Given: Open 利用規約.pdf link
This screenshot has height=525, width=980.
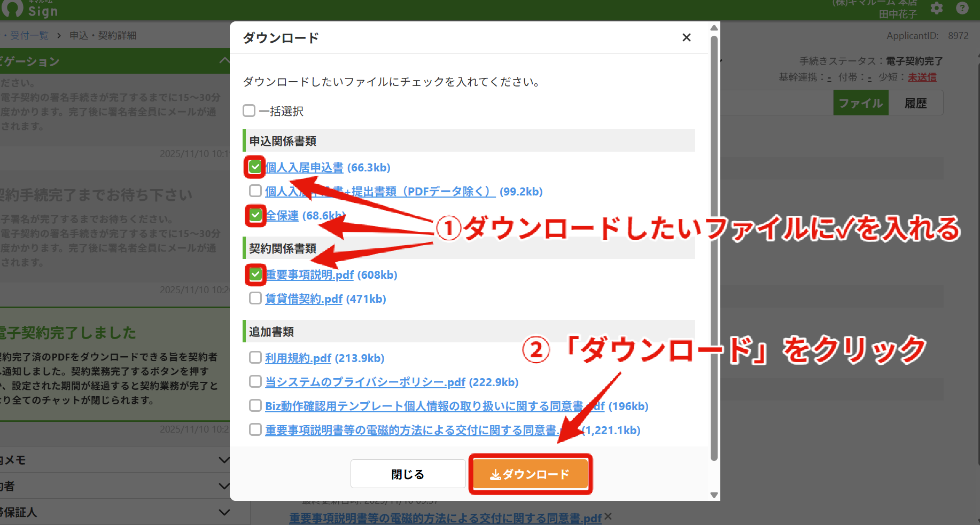Looking at the screenshot, I should point(298,358).
